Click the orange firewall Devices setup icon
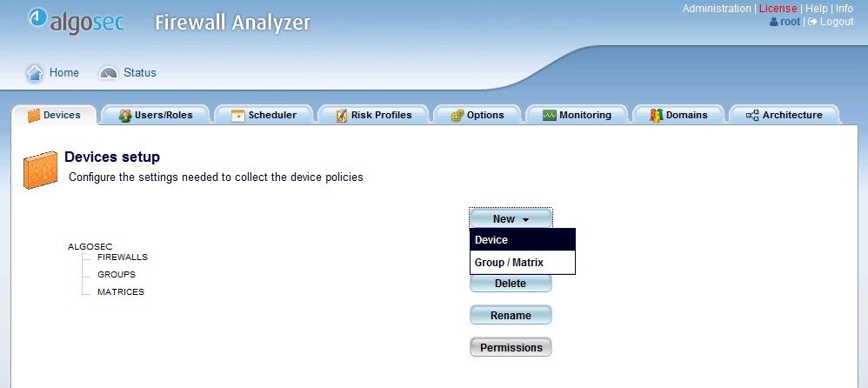Viewport: 868px width, 388px height. (40, 170)
